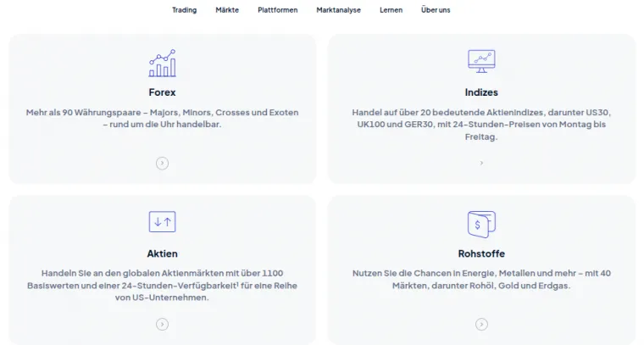This screenshot has width=644, height=345.
Task: Click the Indizes monitor chart icon
Action: click(x=481, y=61)
